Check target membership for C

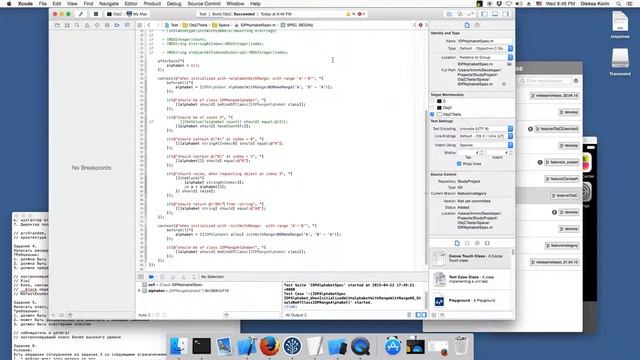click(432, 101)
